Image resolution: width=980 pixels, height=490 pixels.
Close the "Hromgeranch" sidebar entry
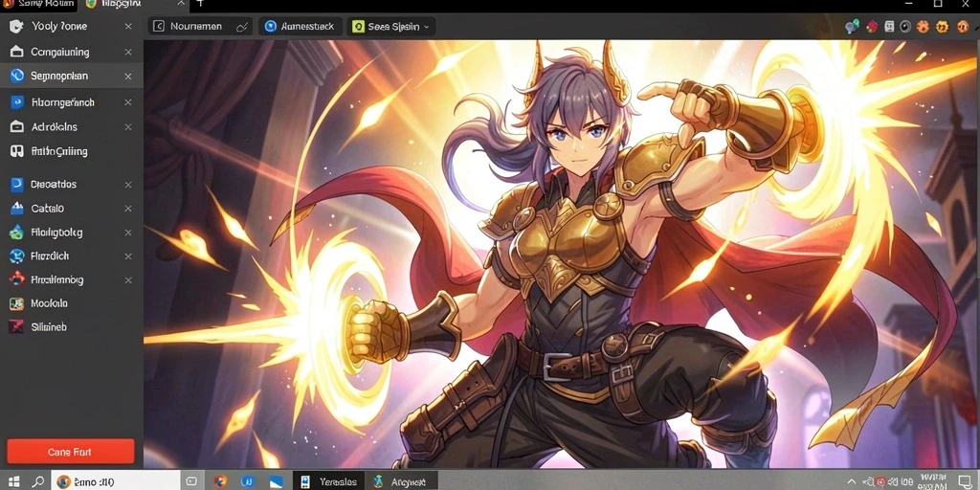click(128, 101)
